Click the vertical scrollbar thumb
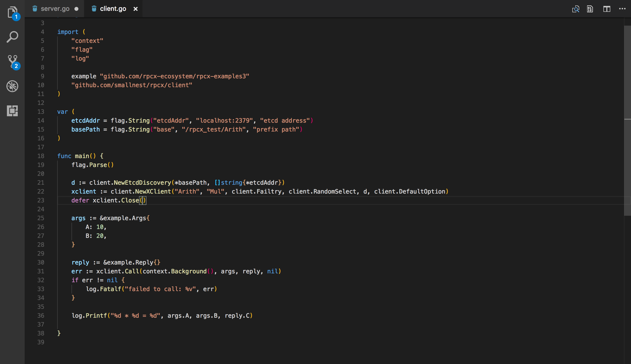 (627, 120)
